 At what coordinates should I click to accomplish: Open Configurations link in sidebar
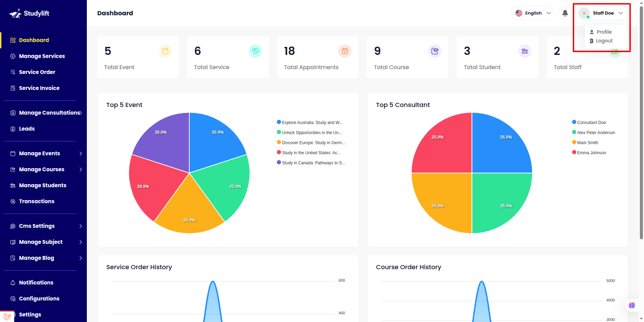click(39, 299)
